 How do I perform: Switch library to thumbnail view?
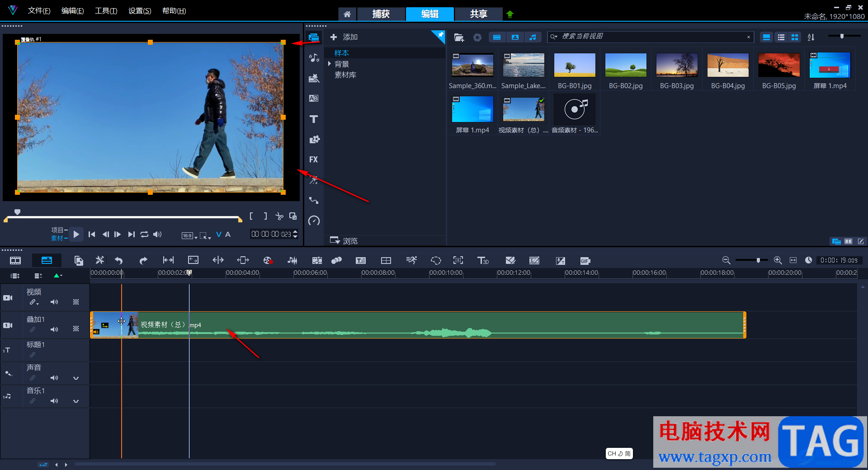click(795, 38)
